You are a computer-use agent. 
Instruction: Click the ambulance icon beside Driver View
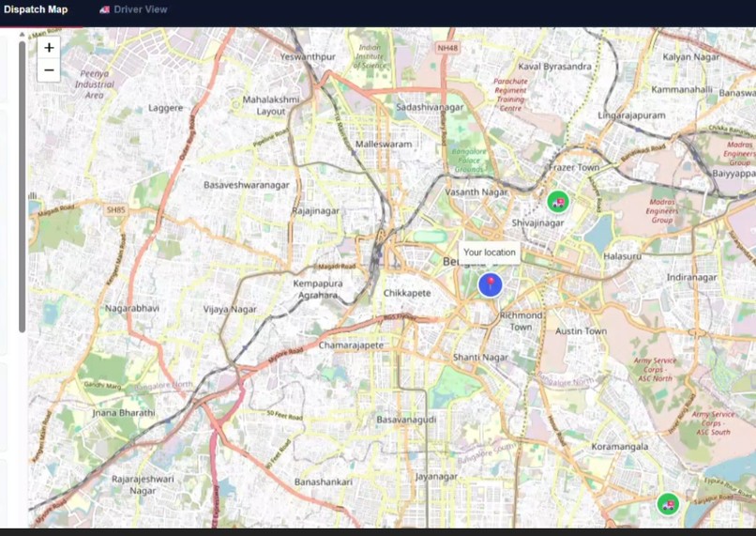coord(105,9)
